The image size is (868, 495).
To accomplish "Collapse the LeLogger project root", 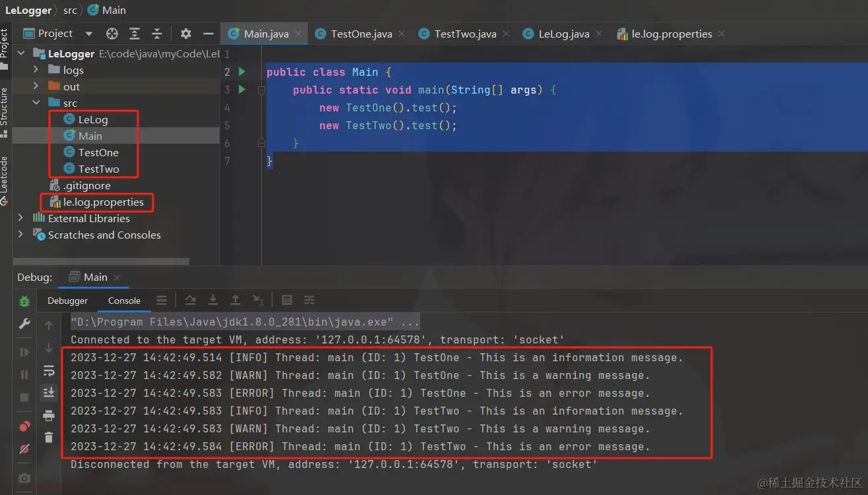I will click(x=21, y=54).
